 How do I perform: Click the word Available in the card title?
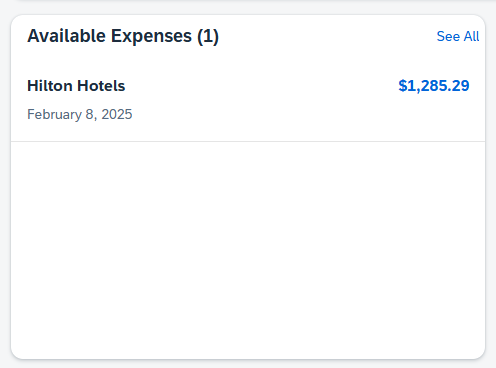pyautogui.click(x=67, y=36)
